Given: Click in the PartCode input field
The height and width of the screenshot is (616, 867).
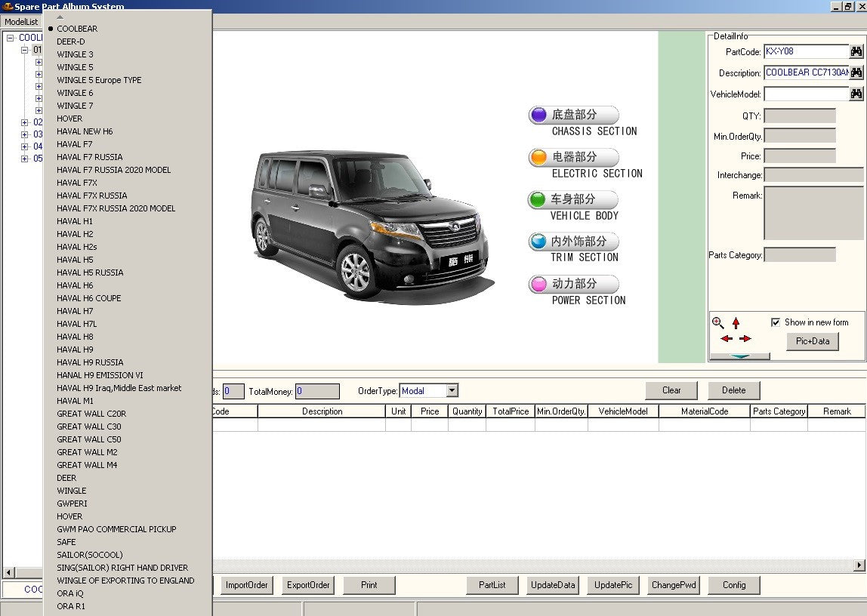Looking at the screenshot, I should 805,52.
